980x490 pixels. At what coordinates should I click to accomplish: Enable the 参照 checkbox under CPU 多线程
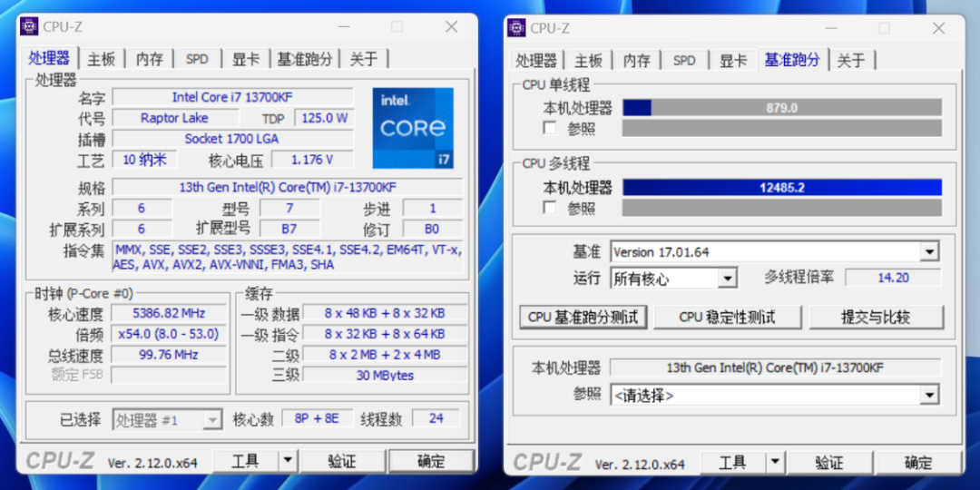(550, 208)
